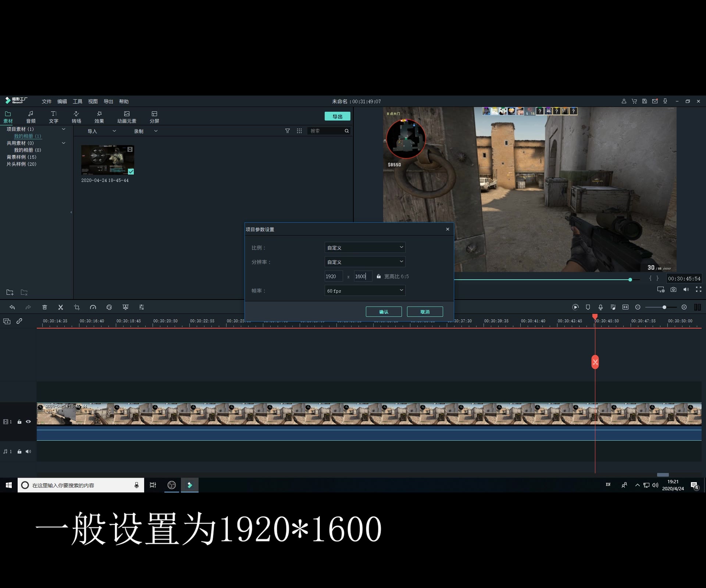The width and height of the screenshot is (706, 588).
Task: Open the 分辨率 resolution dropdown
Action: point(365,262)
